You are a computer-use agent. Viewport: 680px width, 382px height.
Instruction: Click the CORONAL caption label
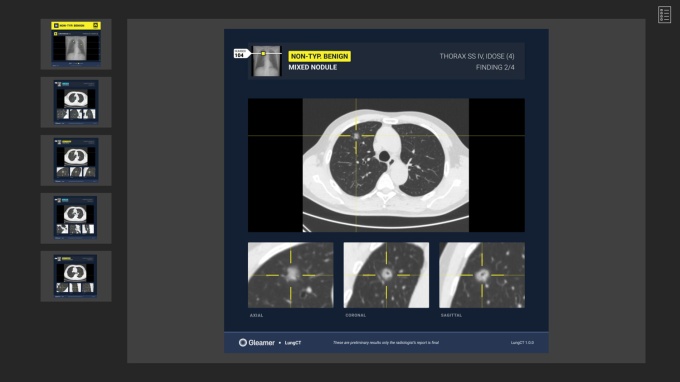356,315
